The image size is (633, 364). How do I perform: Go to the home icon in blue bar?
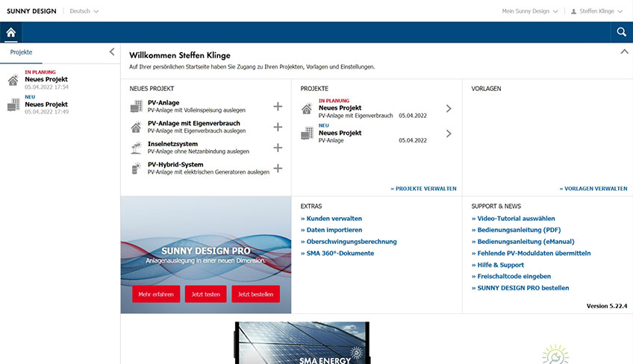tap(11, 32)
